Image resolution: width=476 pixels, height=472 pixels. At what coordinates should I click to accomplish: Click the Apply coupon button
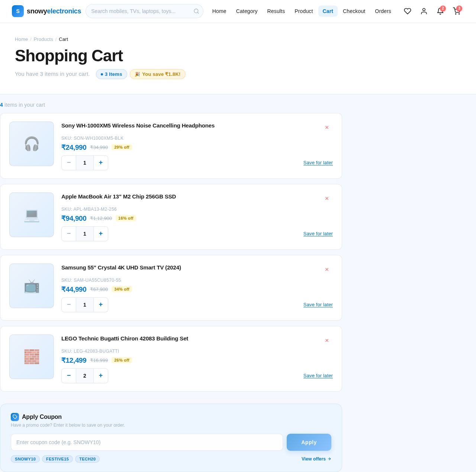click(309, 442)
